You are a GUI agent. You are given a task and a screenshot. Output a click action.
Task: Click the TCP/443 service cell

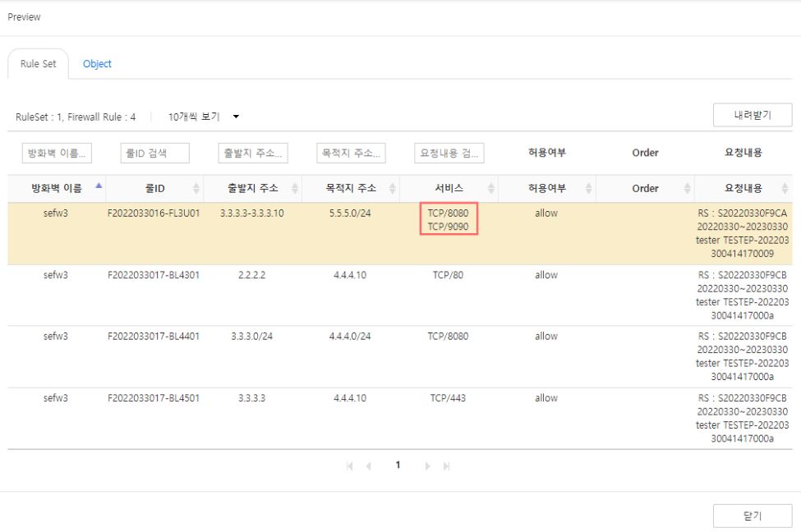point(448,398)
